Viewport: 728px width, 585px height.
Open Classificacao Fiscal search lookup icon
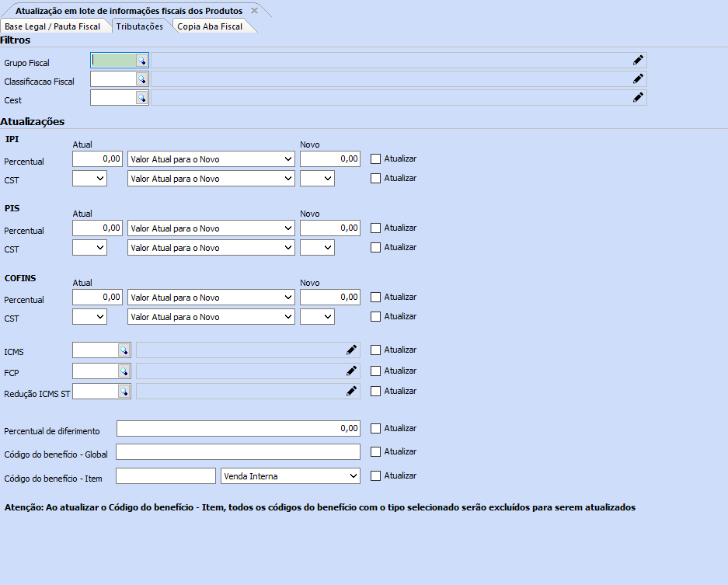pos(141,79)
